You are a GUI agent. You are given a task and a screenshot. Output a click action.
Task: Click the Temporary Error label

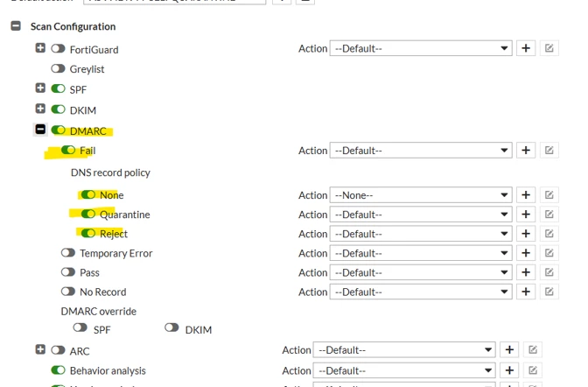116,253
